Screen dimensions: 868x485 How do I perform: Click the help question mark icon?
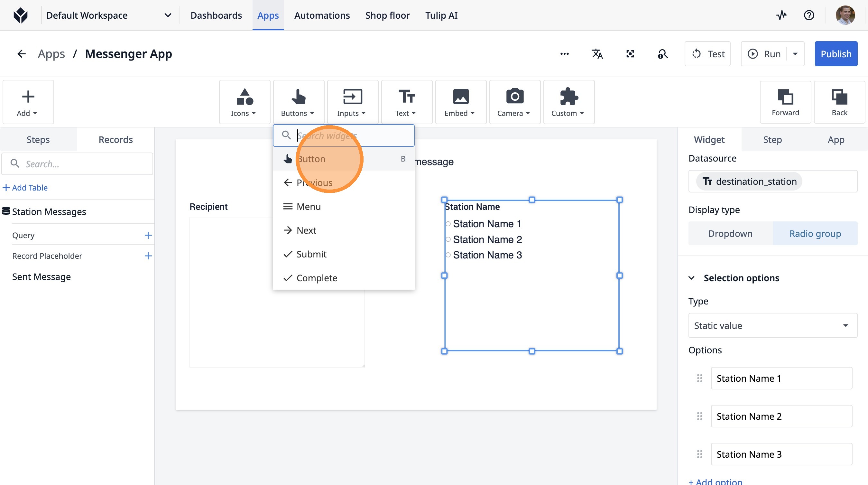809,15
